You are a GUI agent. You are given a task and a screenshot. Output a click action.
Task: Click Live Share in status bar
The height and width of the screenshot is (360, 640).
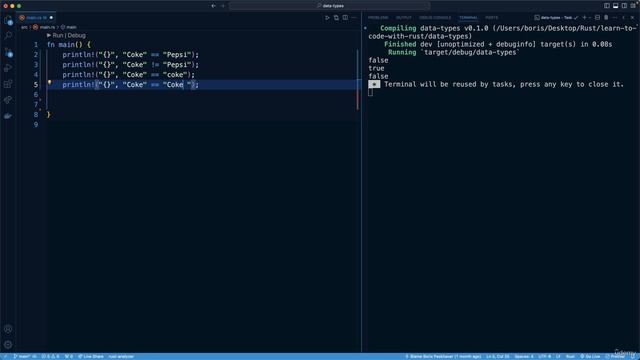click(91, 356)
